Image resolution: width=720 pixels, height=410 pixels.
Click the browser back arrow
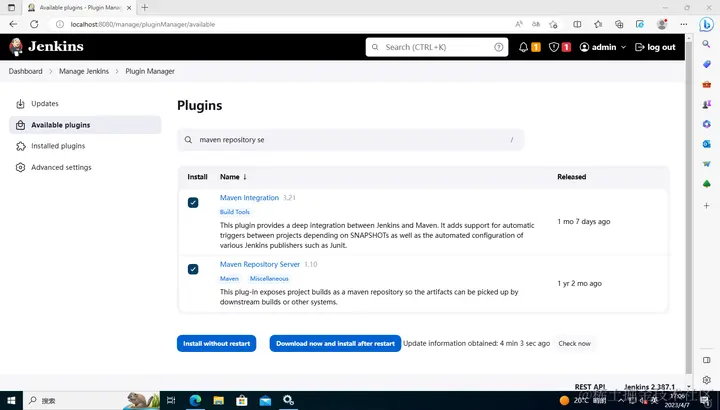tap(13, 24)
